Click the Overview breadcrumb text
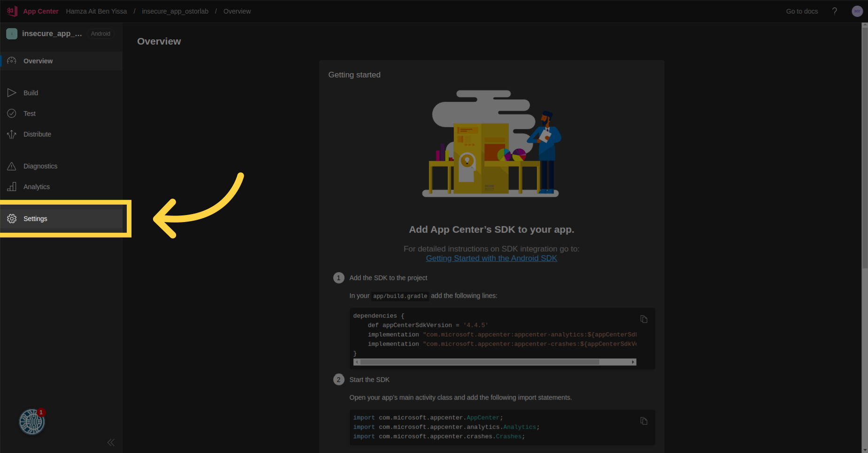This screenshot has width=868, height=453. point(237,11)
